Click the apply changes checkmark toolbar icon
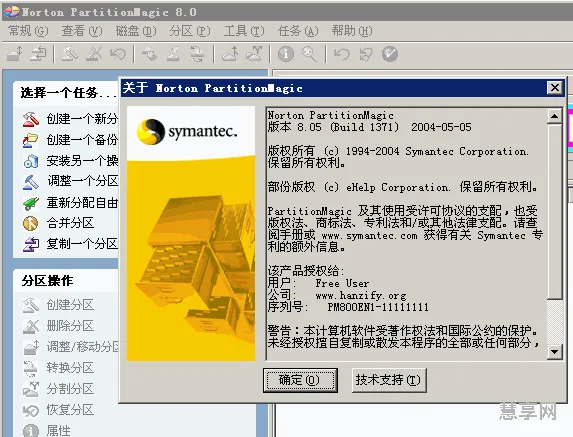The width and height of the screenshot is (573, 437). coord(390,54)
